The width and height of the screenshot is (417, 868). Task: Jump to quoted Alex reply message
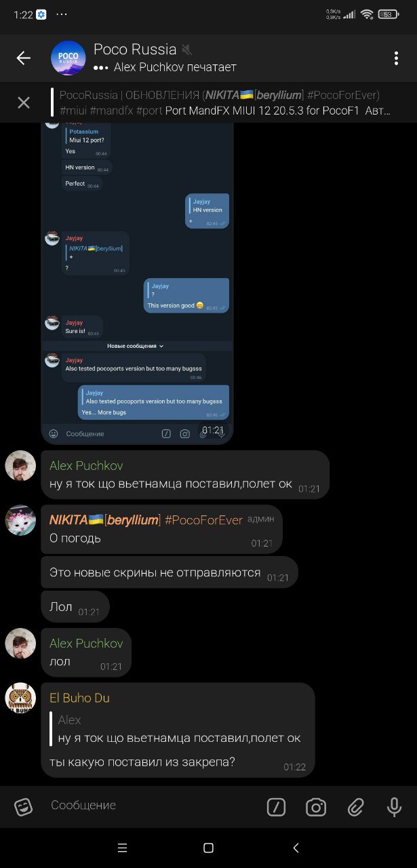click(179, 729)
